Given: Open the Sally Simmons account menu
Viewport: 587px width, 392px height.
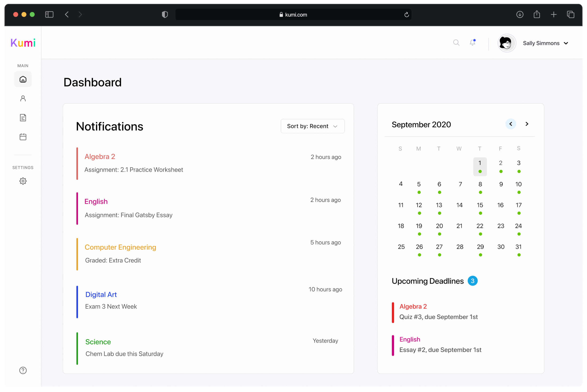Looking at the screenshot, I should 545,43.
